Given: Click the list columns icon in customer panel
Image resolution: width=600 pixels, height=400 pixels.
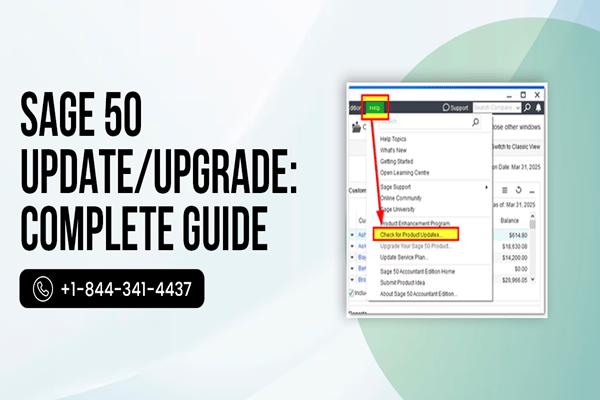Looking at the screenshot, I should (x=505, y=190).
